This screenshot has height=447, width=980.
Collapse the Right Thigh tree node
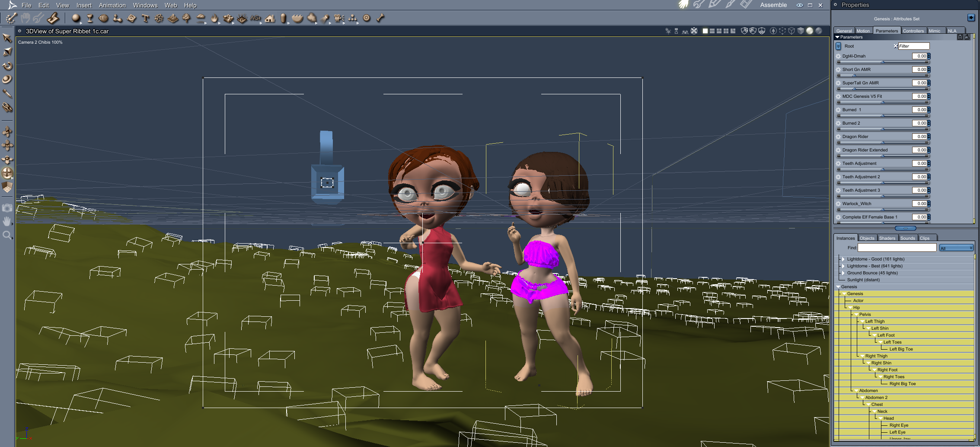coord(862,356)
